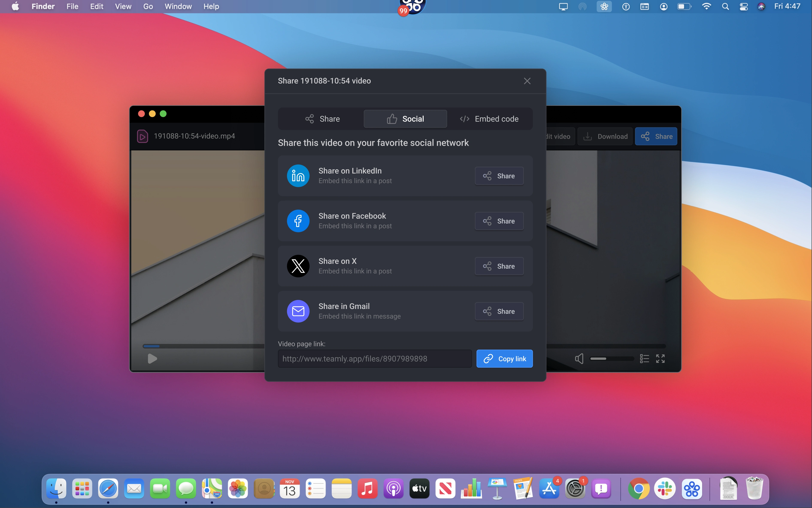Switch to the Embed code tab

tap(489, 119)
